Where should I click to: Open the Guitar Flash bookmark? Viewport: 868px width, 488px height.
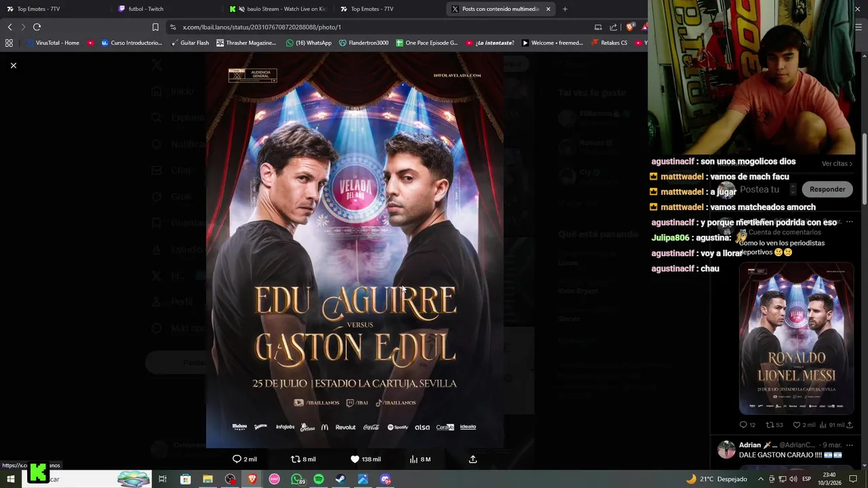190,43
